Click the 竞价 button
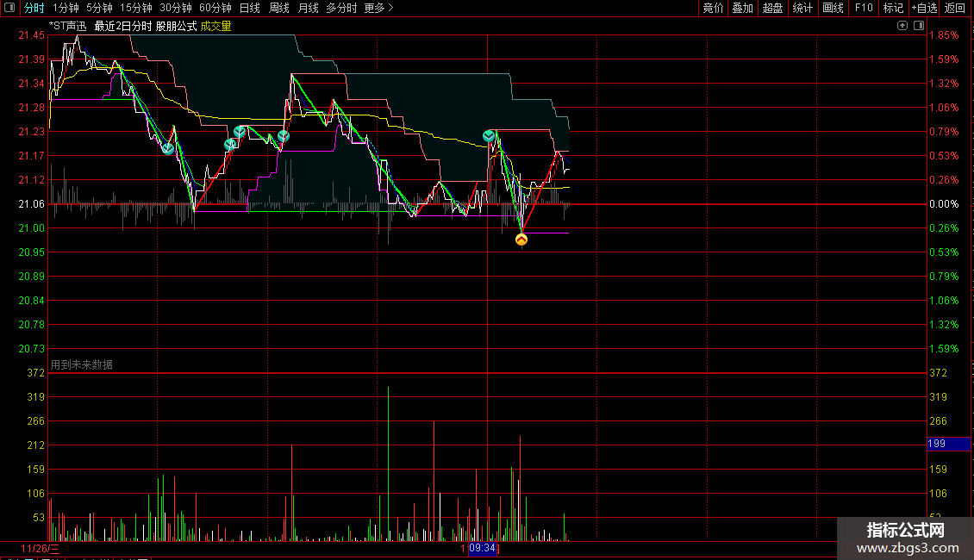The image size is (974, 560). (x=713, y=8)
